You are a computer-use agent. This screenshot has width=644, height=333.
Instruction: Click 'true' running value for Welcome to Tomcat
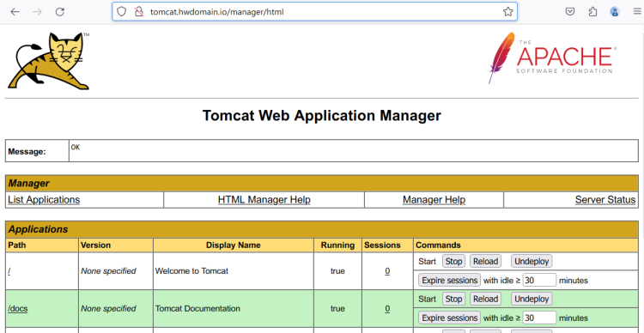(x=337, y=271)
